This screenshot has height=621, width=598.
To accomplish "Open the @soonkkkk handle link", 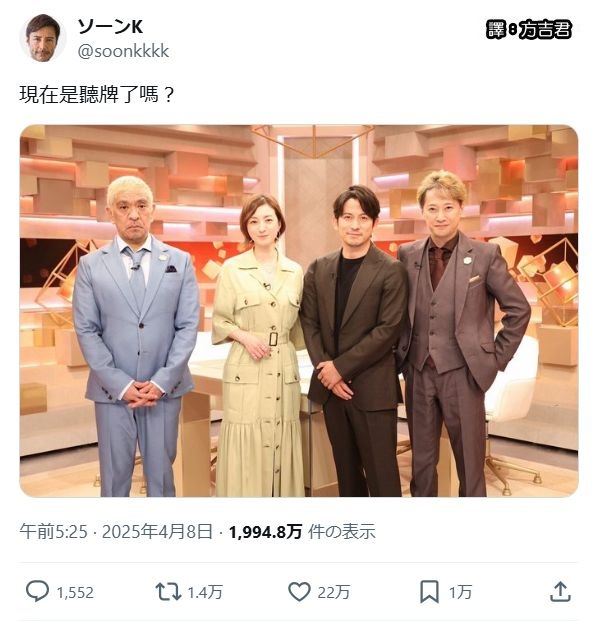I will click(x=124, y=51).
